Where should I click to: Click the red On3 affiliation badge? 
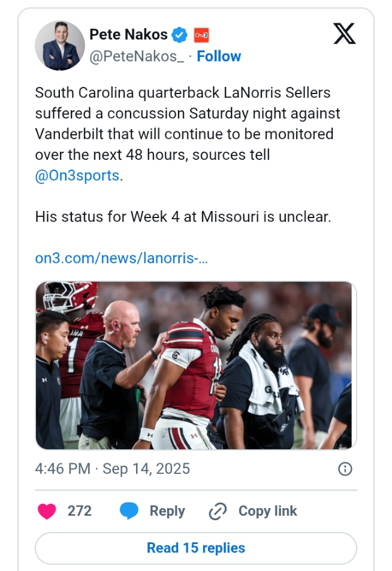pyautogui.click(x=201, y=35)
